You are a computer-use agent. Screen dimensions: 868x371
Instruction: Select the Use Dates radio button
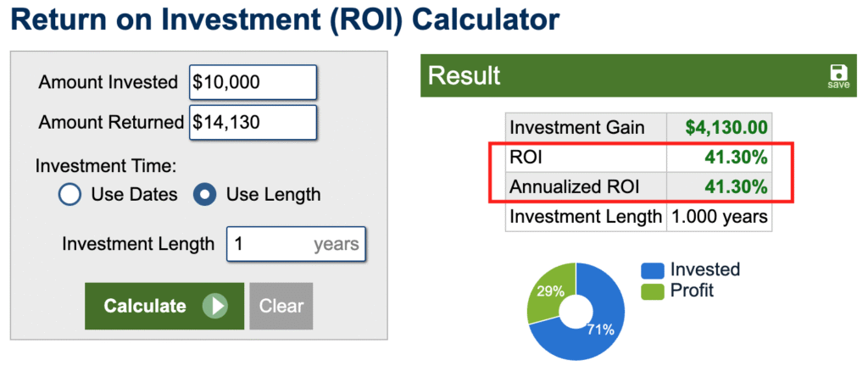pos(70,195)
